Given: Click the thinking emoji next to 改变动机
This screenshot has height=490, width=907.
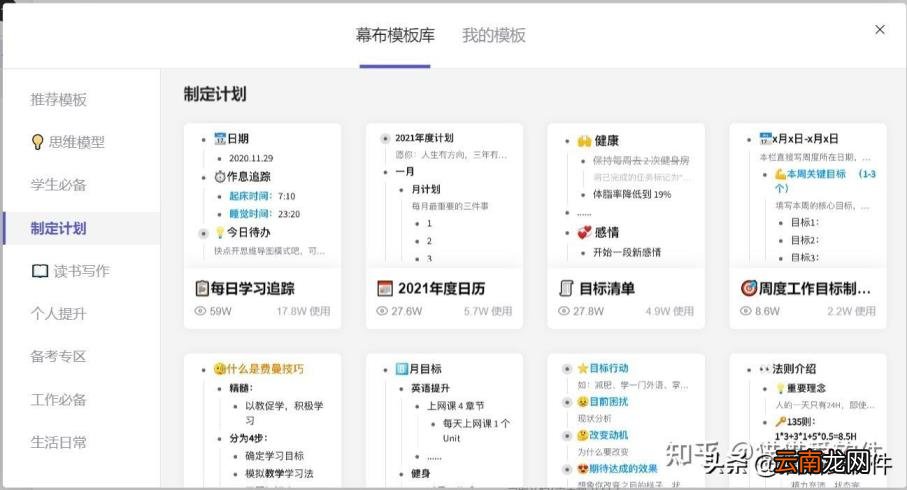Looking at the screenshot, I should pyautogui.click(x=583, y=435).
